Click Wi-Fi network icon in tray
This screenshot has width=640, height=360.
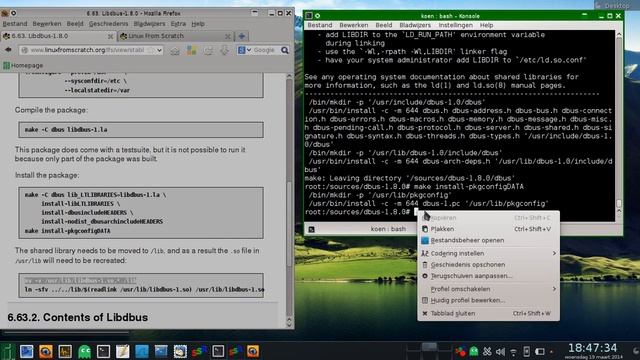(513, 351)
